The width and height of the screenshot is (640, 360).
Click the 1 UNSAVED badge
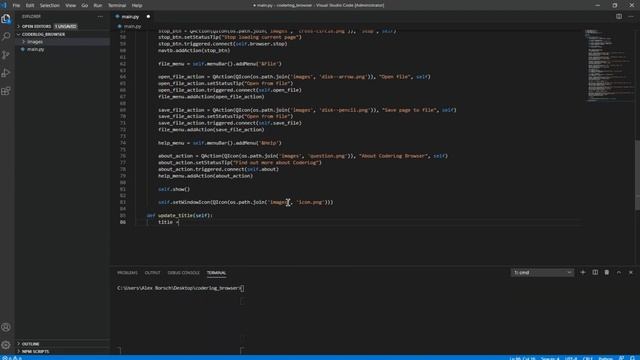pyautogui.click(x=65, y=26)
